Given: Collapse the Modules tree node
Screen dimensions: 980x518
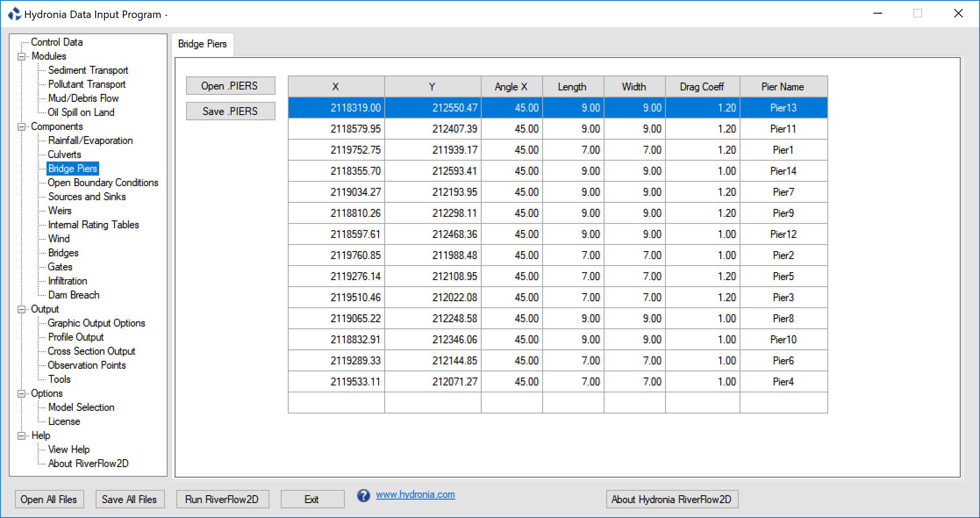Looking at the screenshot, I should [21, 57].
